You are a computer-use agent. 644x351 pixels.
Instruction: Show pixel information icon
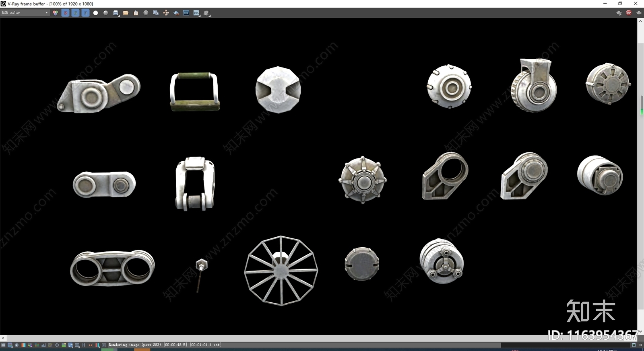pyautogui.click(x=17, y=345)
